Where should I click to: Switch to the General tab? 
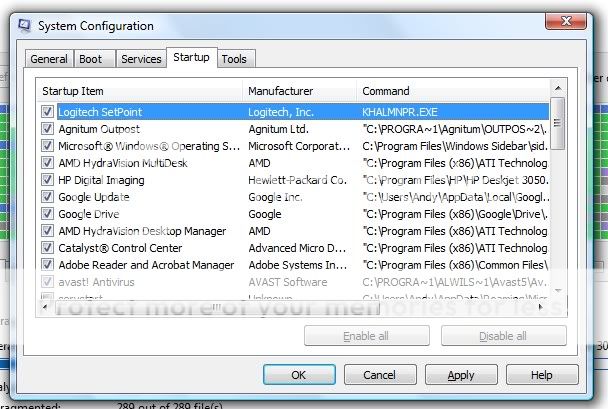49,59
